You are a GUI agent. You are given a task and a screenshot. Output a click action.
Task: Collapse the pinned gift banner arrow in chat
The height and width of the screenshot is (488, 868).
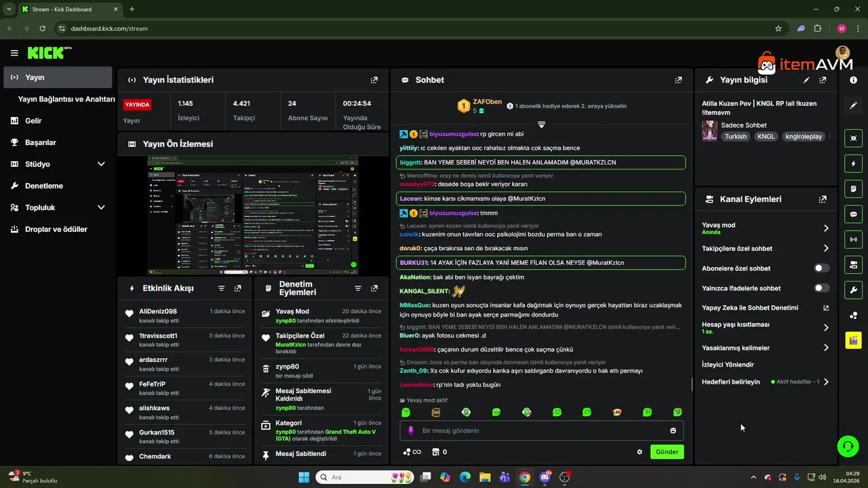541,125
